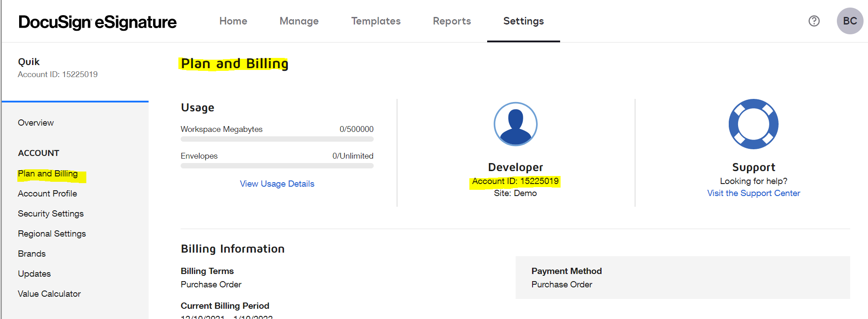Click Purchase Order under Payment Method
Image resolution: width=868 pixels, height=319 pixels.
tap(561, 284)
